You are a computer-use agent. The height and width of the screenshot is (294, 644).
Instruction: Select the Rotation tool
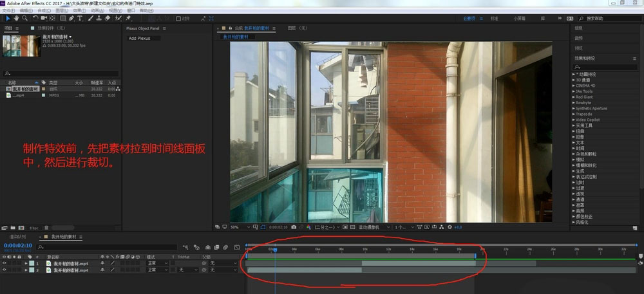point(34,19)
